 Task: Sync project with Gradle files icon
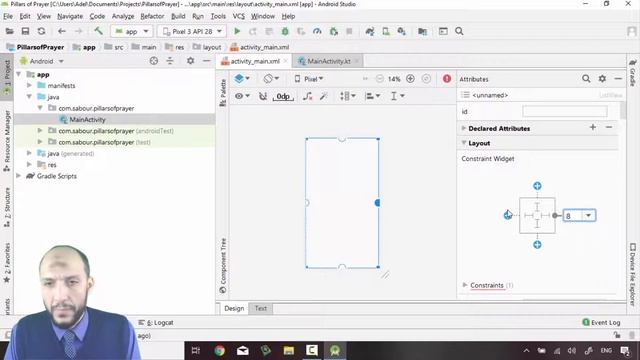[x=370, y=31]
